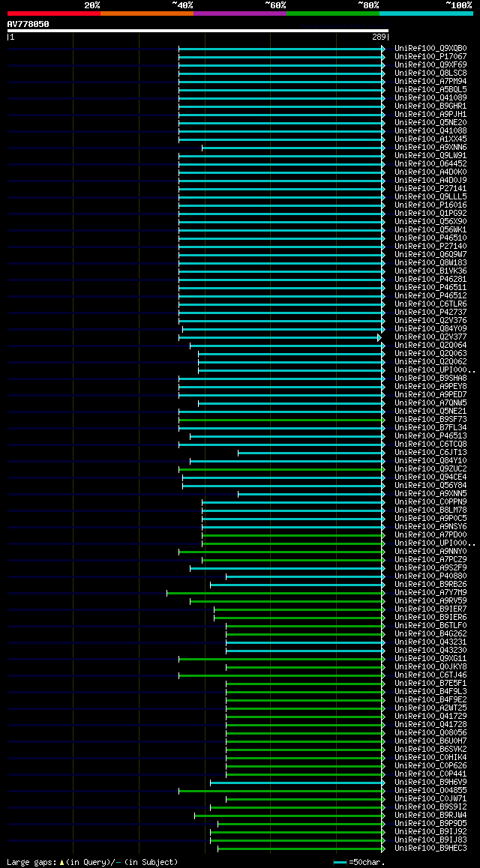Select hit label UniRef100_B9HEC3
Image resolution: width=480 pixels, height=868 pixels.
pyautogui.click(x=430, y=849)
